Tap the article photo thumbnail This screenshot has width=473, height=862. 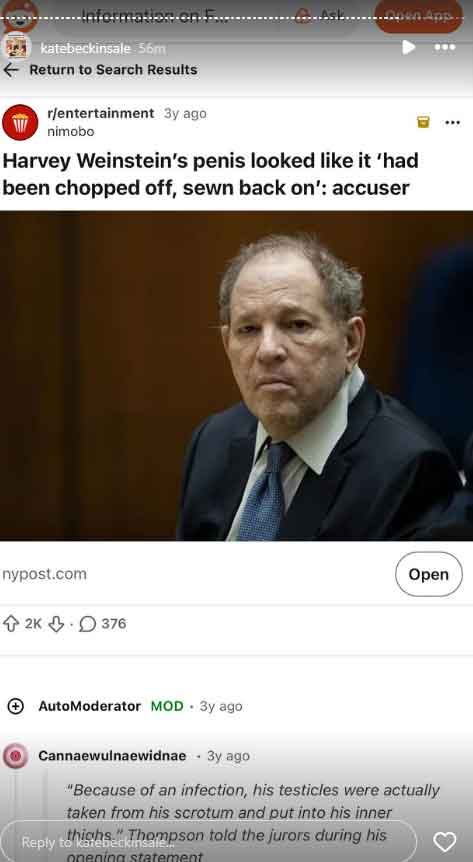tap(236, 375)
